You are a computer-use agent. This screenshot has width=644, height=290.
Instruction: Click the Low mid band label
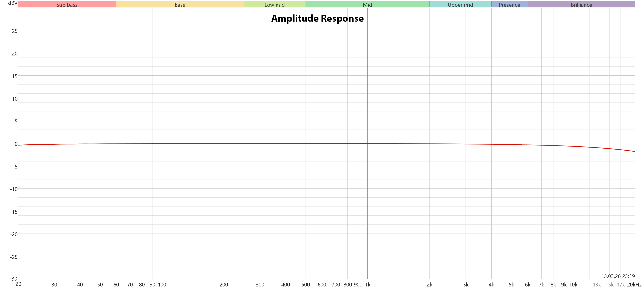click(274, 5)
